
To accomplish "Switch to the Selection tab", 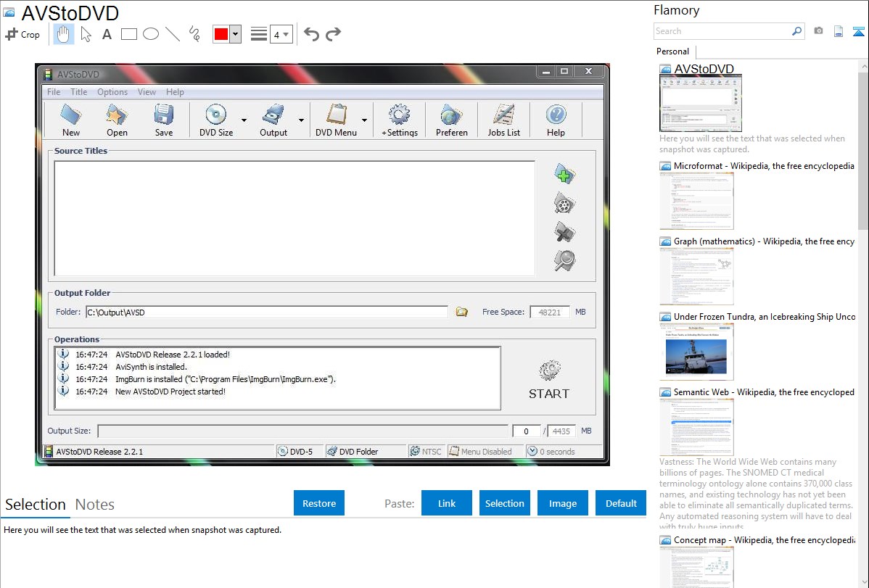I will (x=36, y=505).
